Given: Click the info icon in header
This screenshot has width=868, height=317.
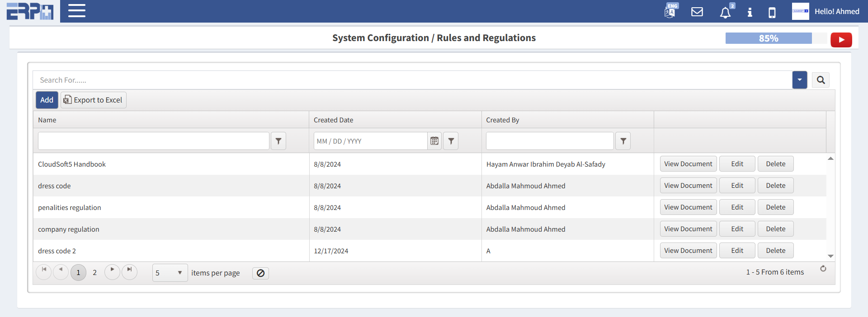Looking at the screenshot, I should 750,12.
